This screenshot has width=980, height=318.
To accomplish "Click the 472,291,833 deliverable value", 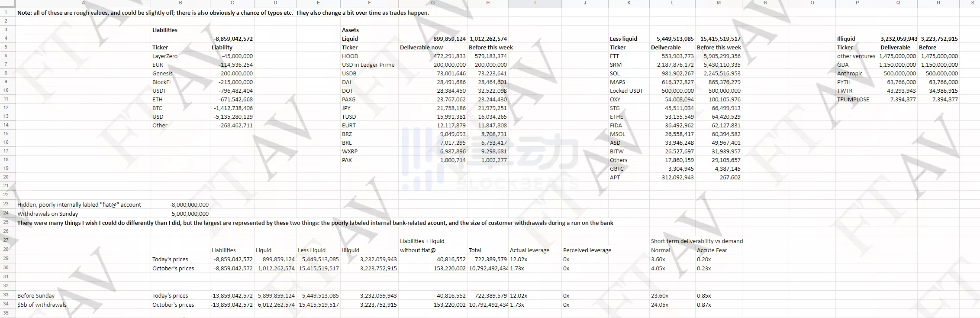I will (450, 56).
